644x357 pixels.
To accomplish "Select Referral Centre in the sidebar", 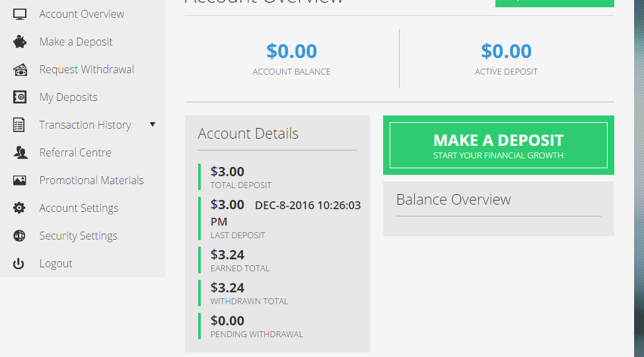I will click(x=75, y=152).
